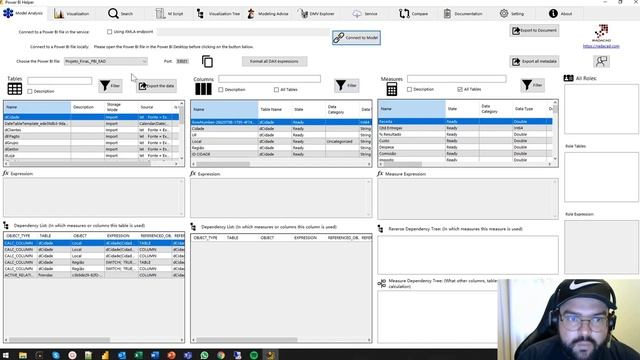Screen dimensions: 640x360
Task: Select Região row in Columns list
Action: tap(281, 148)
